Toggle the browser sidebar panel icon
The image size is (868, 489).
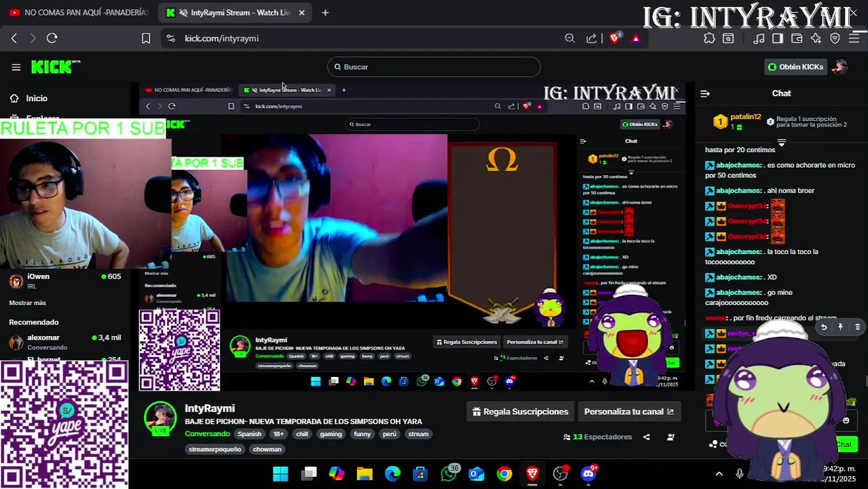[778, 38]
